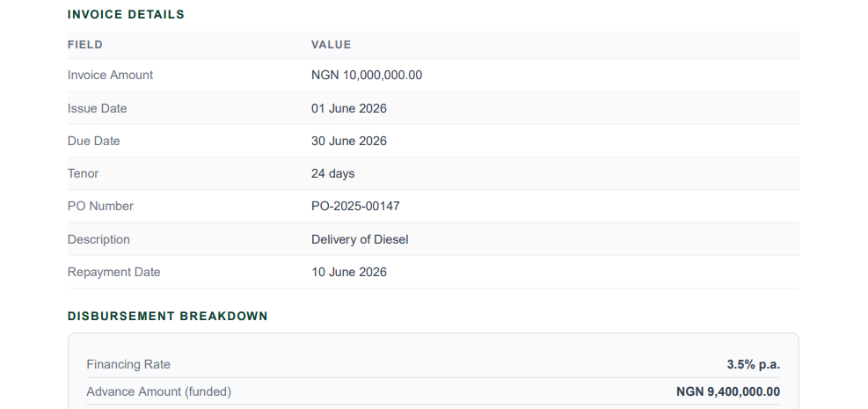The image size is (868, 409).
Task: Click the Financing Rate label
Action: [x=128, y=365]
